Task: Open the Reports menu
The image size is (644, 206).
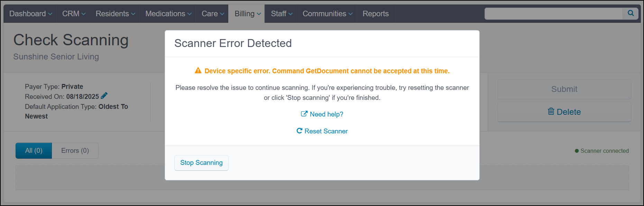Action: [375, 13]
